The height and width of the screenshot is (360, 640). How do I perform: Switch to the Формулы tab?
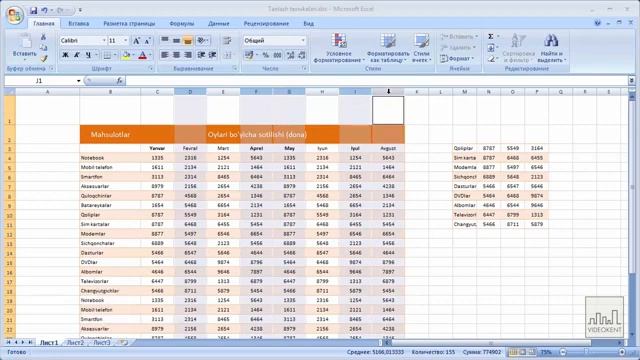pos(182,24)
